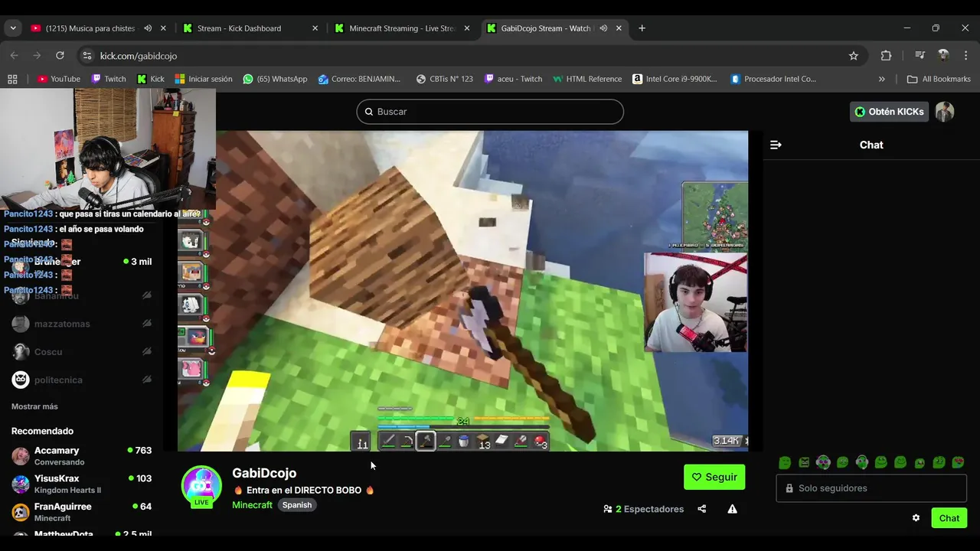This screenshot has width=980, height=551.
Task: Open the HTML Reference bookmark
Action: 587,79
